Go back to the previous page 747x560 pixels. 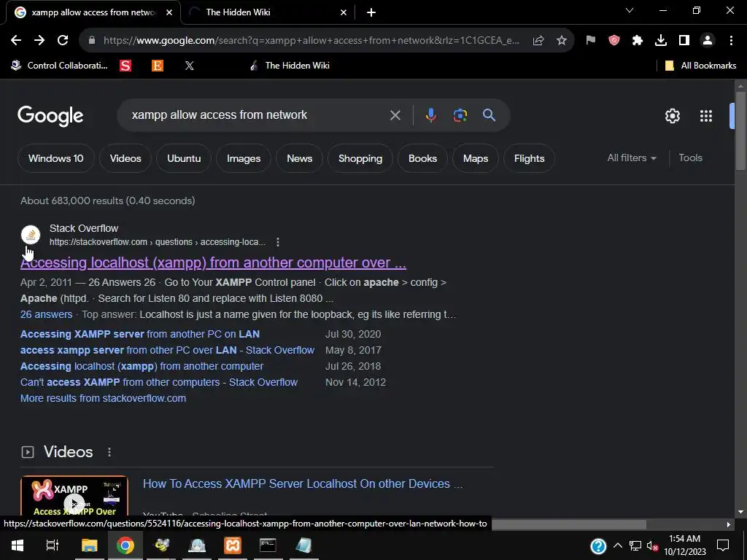click(x=16, y=41)
